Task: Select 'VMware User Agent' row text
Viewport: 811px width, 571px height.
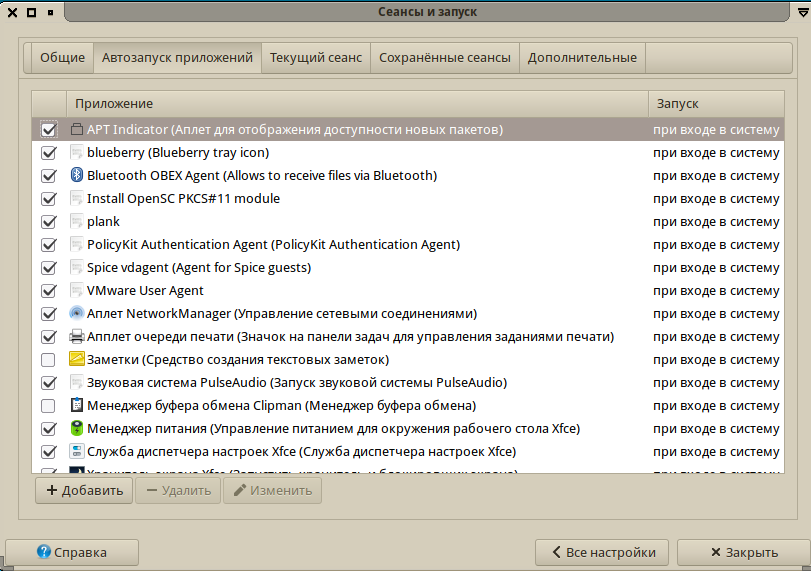Action: (x=145, y=291)
